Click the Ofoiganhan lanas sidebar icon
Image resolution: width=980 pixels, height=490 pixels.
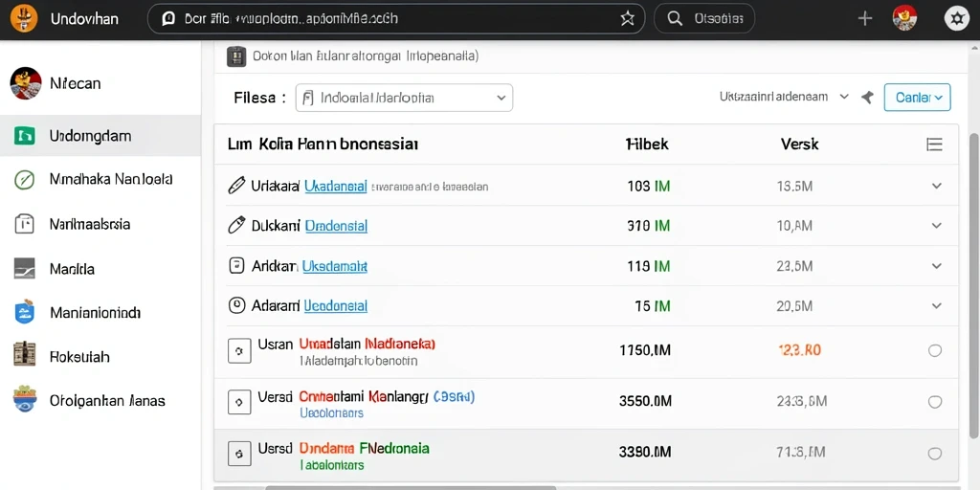(x=25, y=399)
